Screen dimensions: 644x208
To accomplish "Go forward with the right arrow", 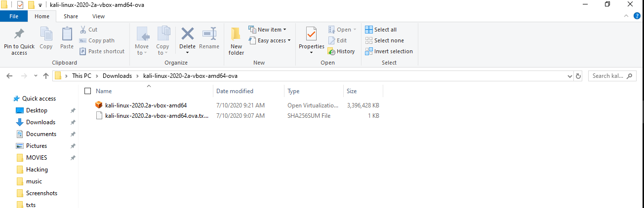I will pyautogui.click(x=23, y=76).
